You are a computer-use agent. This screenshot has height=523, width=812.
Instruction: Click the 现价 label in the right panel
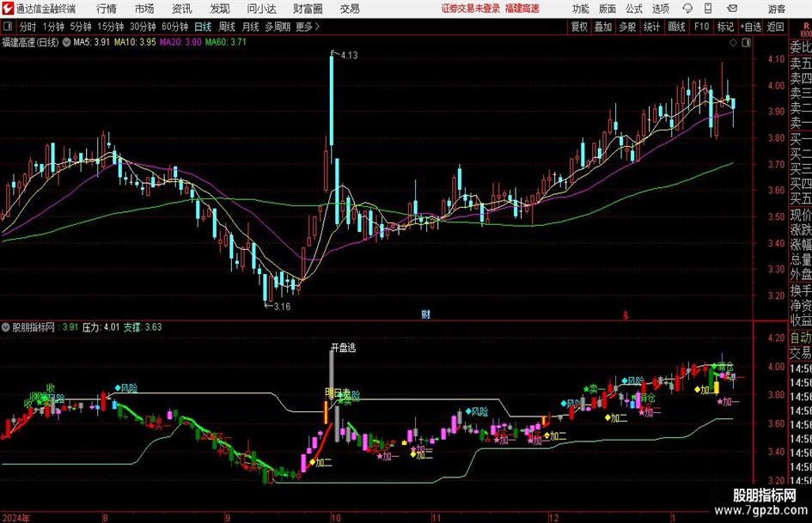(x=801, y=215)
